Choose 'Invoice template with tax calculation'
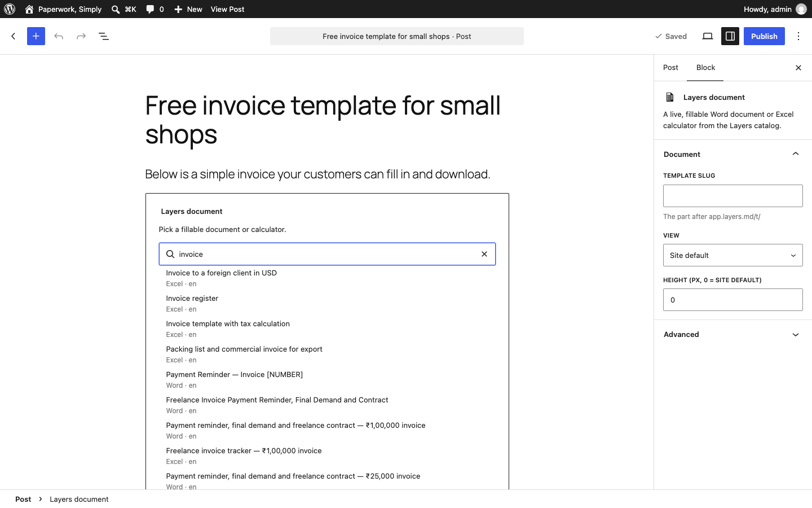This screenshot has height=508, width=812. coord(327,329)
